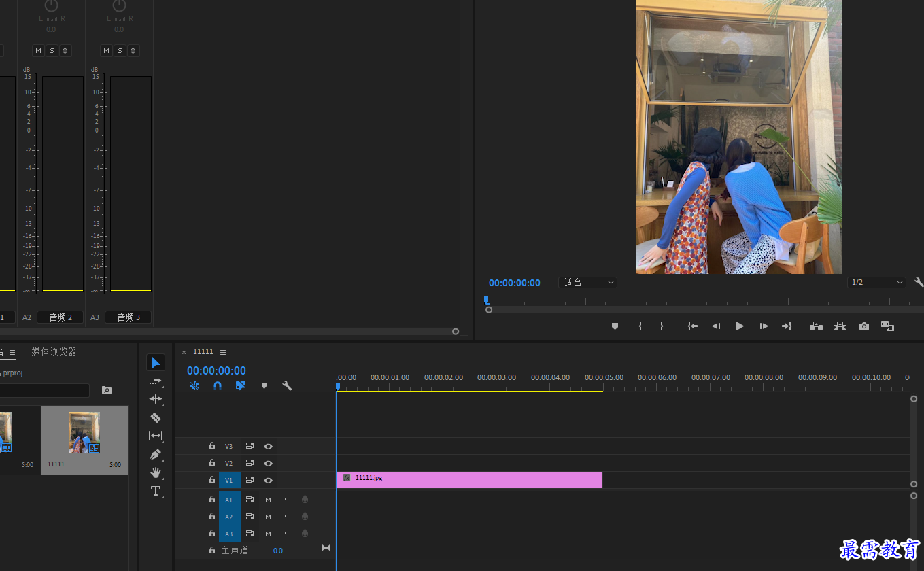This screenshot has width=924, height=571.
Task: Export frame with camera icon
Action: [864, 326]
